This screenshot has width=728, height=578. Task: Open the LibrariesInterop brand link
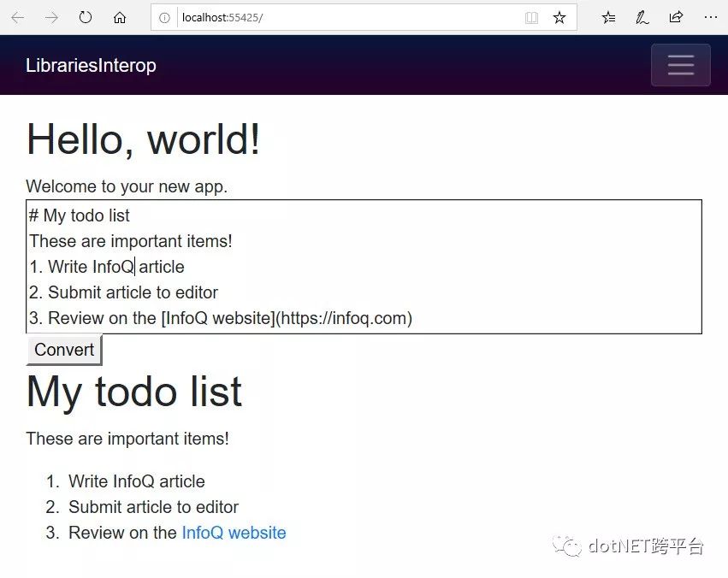[x=91, y=65]
